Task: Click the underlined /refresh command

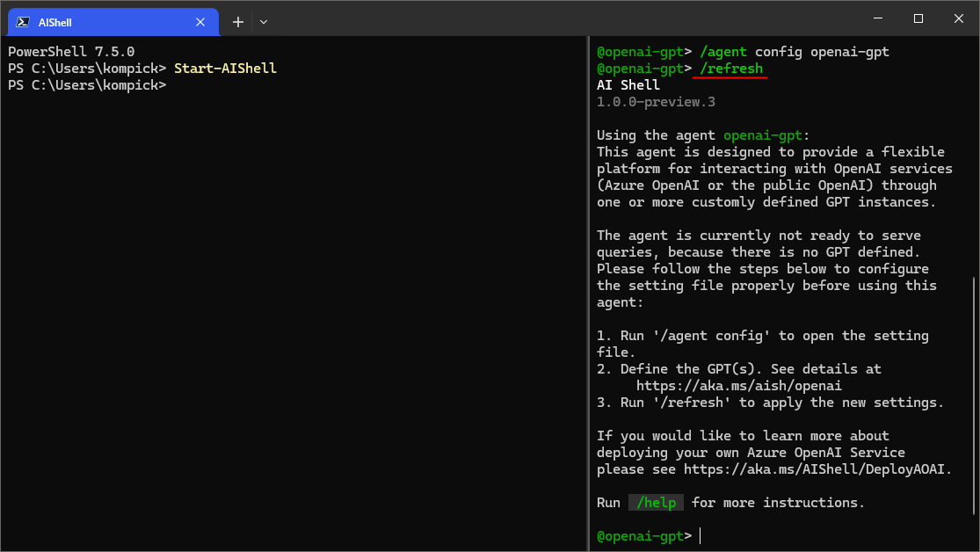Action: pos(730,69)
